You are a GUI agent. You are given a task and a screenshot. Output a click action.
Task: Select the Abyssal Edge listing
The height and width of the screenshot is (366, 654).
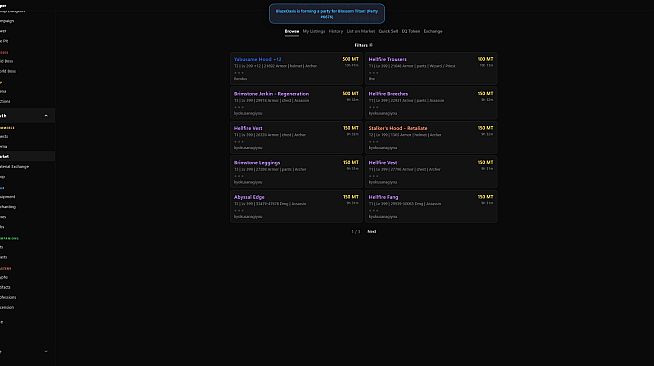click(296, 206)
